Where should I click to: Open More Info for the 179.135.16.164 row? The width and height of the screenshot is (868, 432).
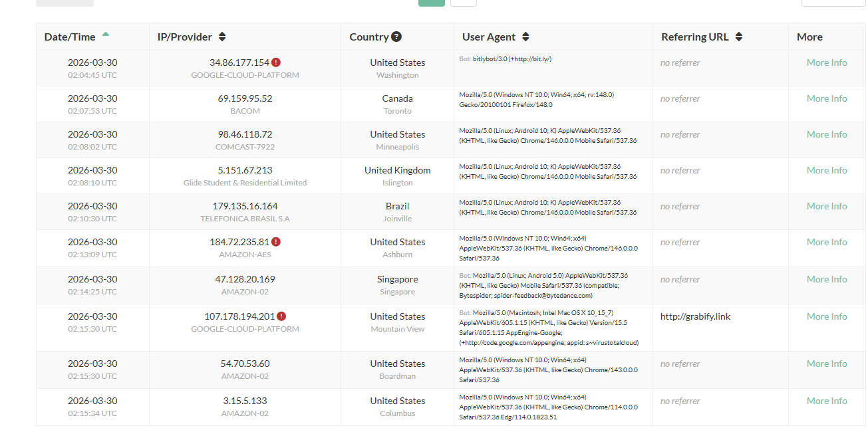pos(827,206)
